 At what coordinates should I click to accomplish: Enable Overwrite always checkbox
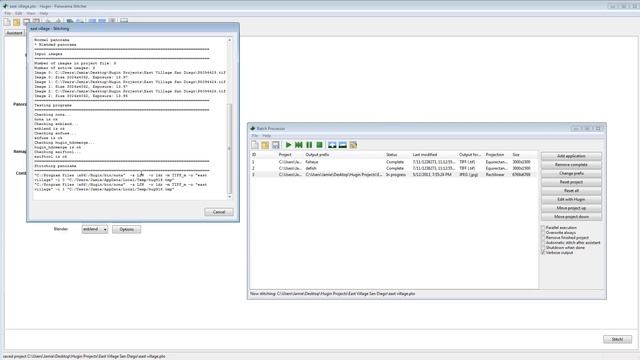[x=543, y=233]
